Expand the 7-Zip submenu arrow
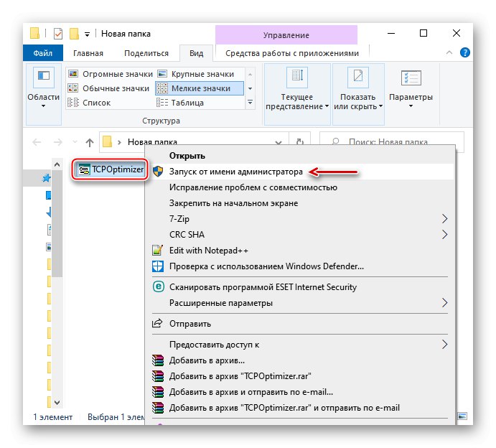This screenshot has height=448, width=496. 444,219
